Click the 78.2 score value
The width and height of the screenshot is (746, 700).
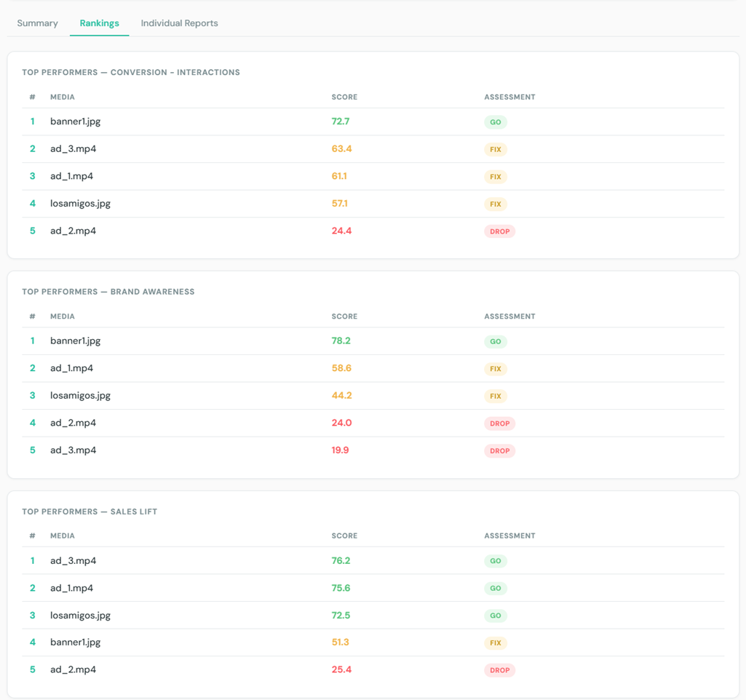(341, 341)
